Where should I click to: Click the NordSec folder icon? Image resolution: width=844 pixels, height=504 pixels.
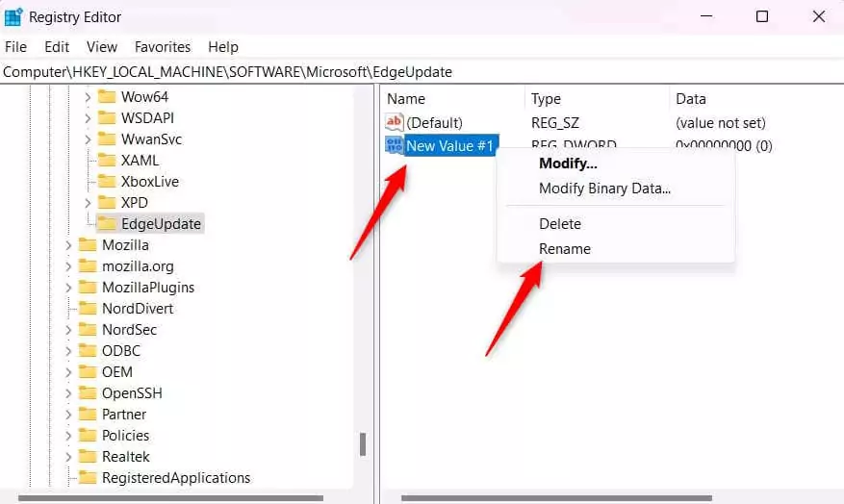[x=88, y=330]
